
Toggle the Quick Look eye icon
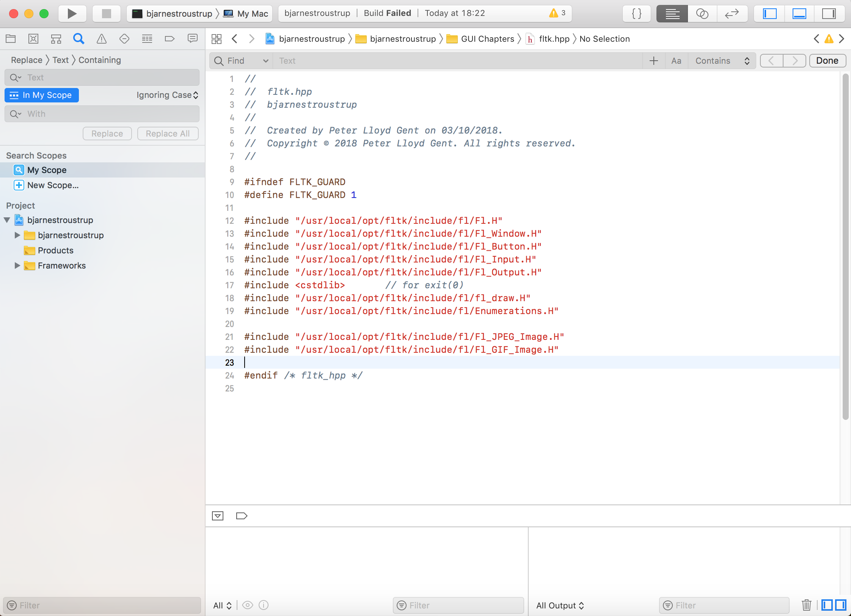coord(248,605)
